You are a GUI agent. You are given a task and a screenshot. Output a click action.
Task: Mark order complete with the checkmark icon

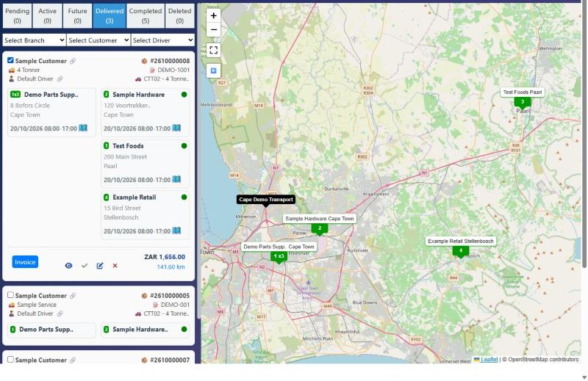(85, 266)
